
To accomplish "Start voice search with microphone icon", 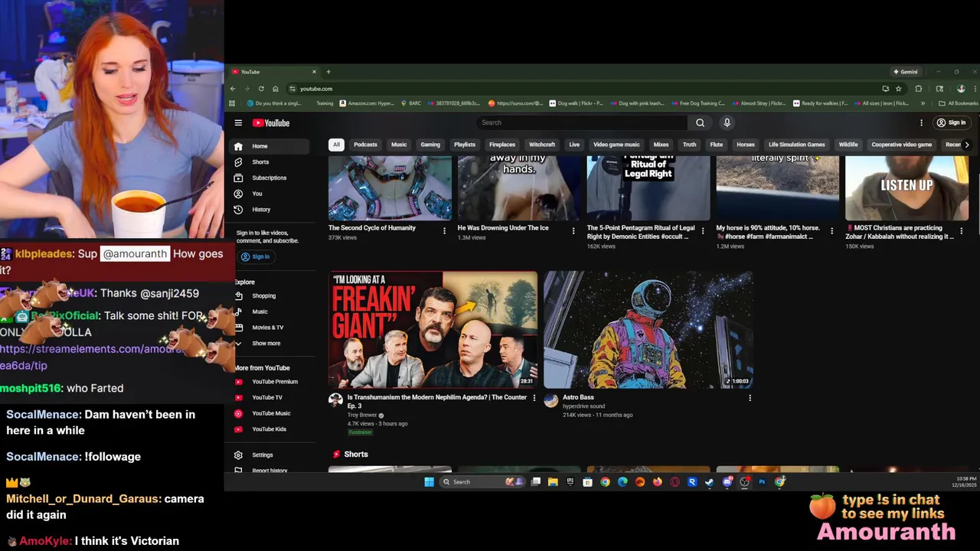I will (727, 122).
